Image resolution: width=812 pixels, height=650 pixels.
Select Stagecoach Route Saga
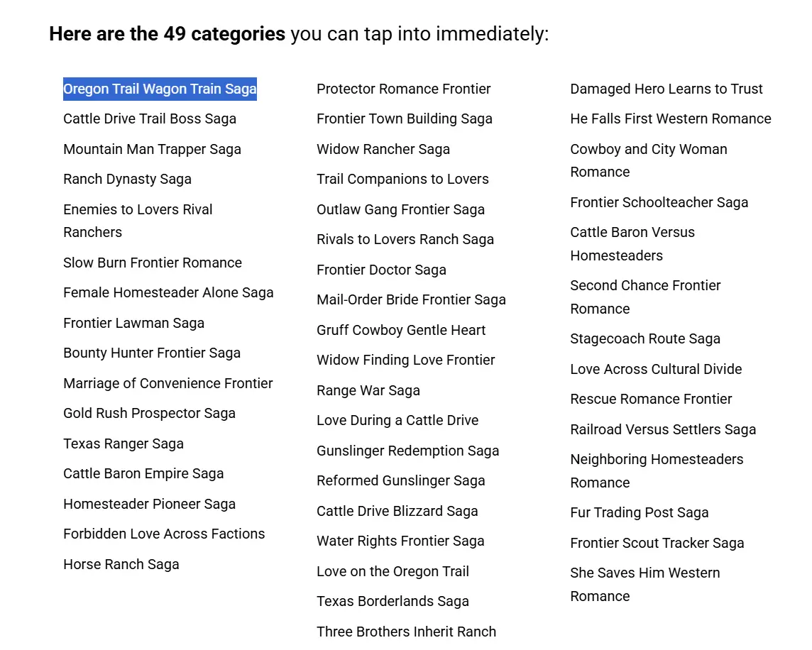[645, 338]
